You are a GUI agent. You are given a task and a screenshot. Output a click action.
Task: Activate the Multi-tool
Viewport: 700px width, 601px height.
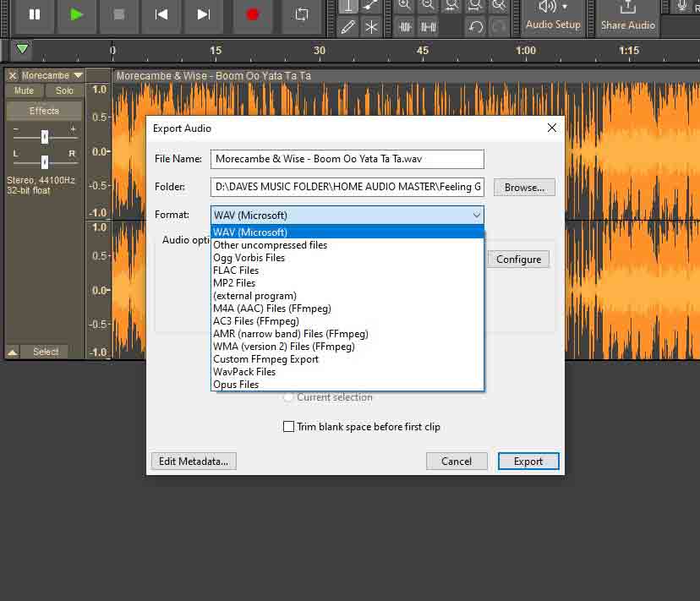pyautogui.click(x=372, y=27)
